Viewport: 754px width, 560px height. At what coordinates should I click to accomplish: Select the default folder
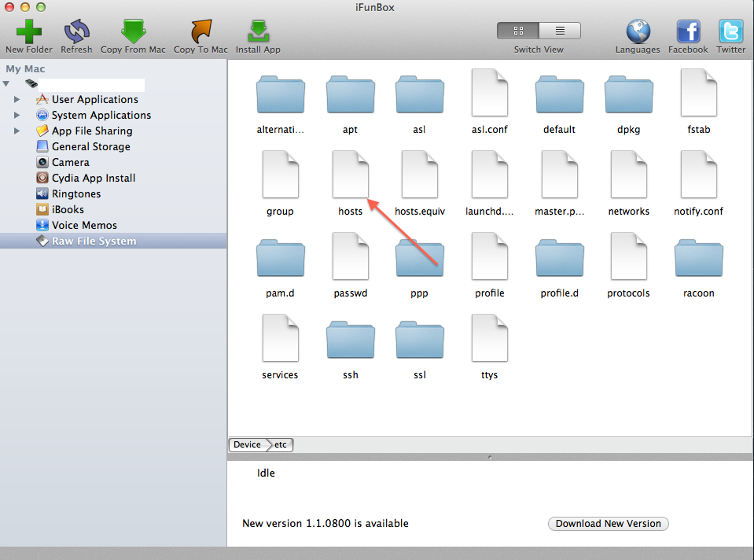tap(559, 94)
